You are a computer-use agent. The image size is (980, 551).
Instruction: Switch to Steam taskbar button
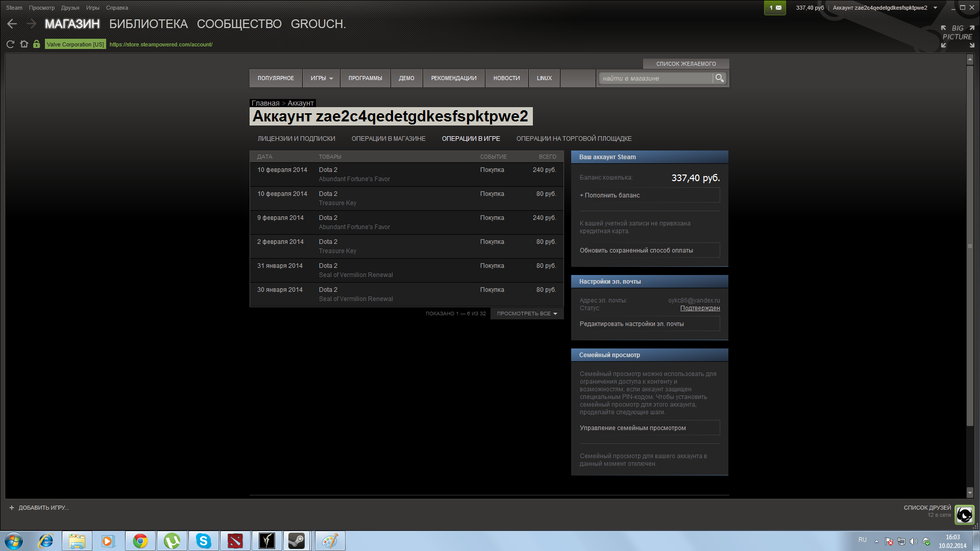point(297,541)
